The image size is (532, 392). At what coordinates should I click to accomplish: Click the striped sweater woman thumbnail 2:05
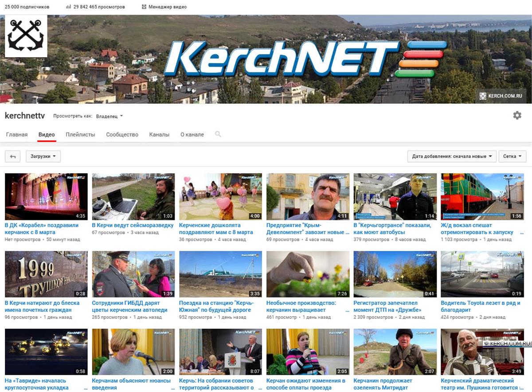[308, 352]
